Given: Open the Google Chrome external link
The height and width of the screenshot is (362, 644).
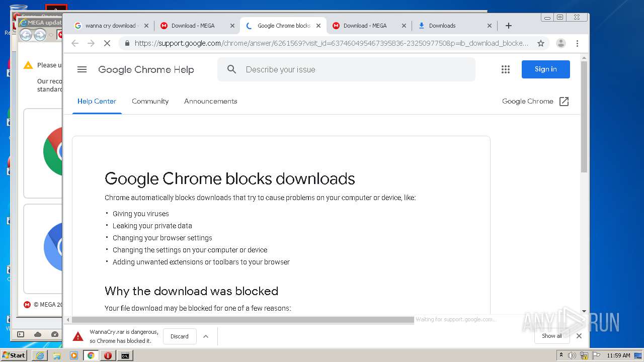Looking at the screenshot, I should (535, 101).
